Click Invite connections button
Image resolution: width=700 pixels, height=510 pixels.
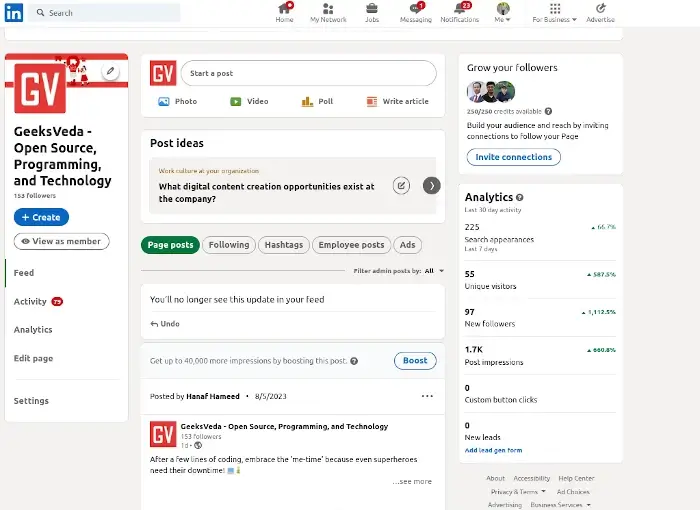513,157
